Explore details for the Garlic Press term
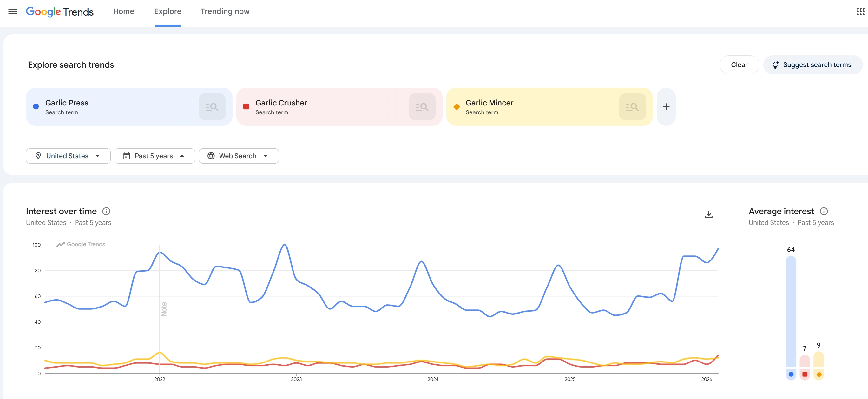Viewport: 868px width, 399px height. click(x=212, y=106)
